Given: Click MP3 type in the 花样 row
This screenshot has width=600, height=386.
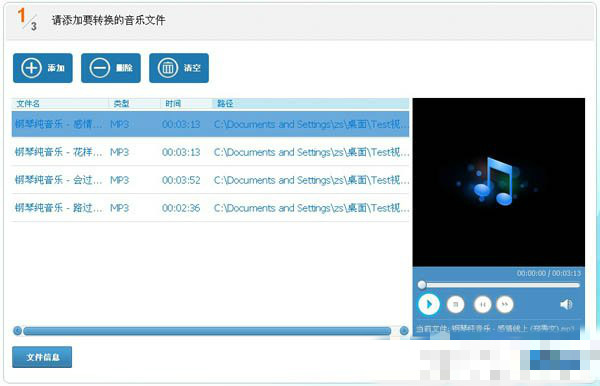Looking at the screenshot, I should [x=119, y=152].
